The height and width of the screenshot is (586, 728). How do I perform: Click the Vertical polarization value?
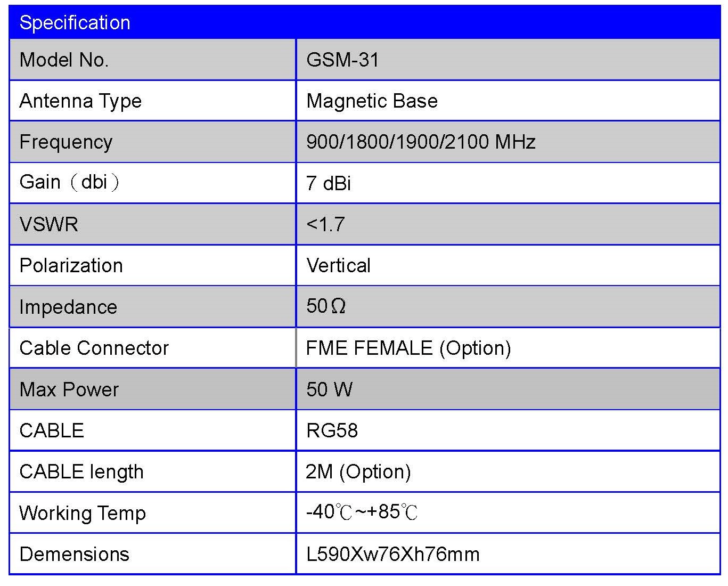pyautogui.click(x=338, y=265)
